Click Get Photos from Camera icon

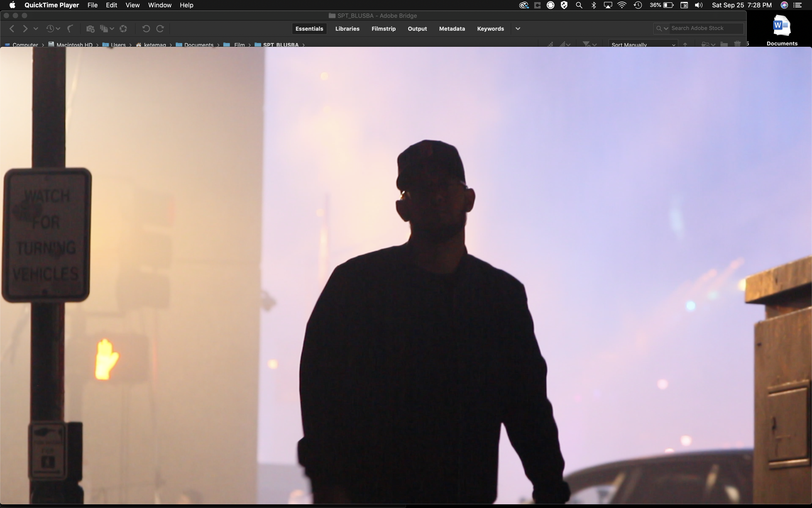point(90,29)
